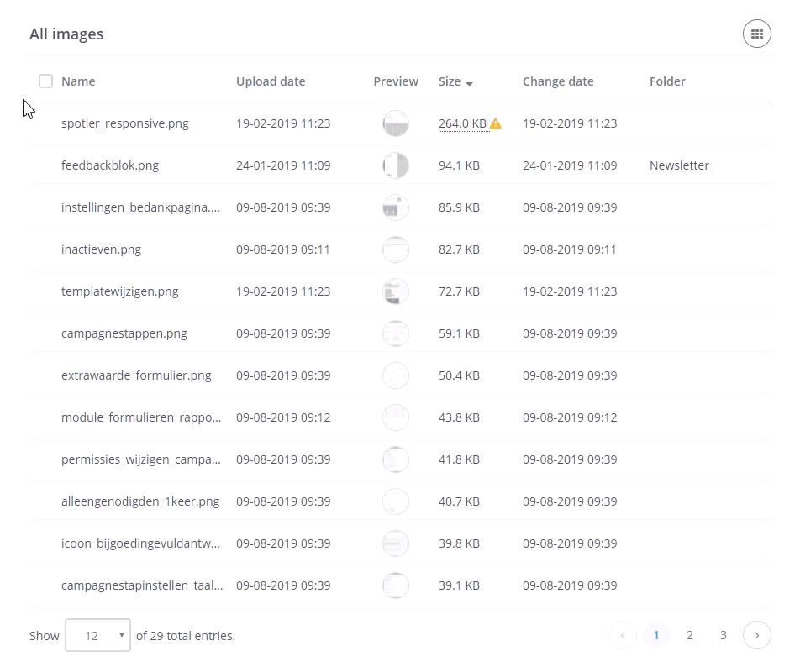Jump to page 3
Image resolution: width=800 pixels, height=672 pixels.
coord(723,636)
